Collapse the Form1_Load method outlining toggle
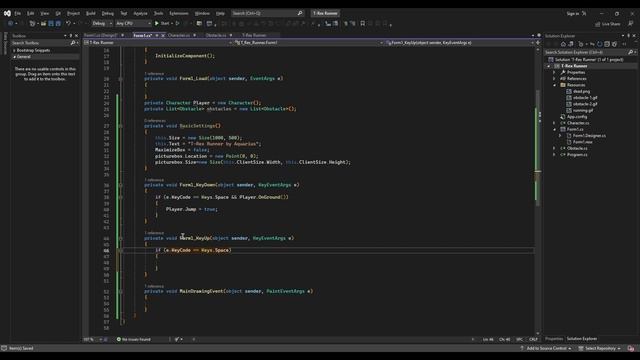This screenshot has width=640, height=360. [x=120, y=79]
